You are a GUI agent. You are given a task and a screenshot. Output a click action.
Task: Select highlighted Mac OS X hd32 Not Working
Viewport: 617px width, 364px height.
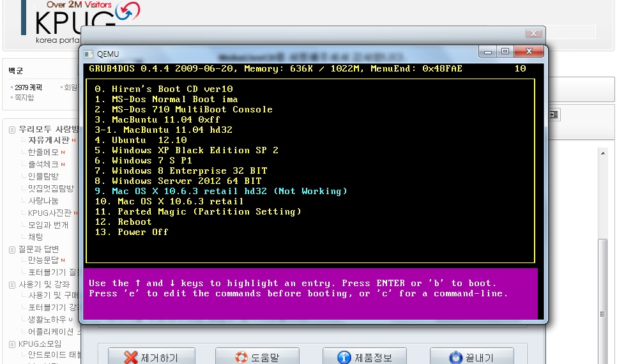pyautogui.click(x=221, y=191)
